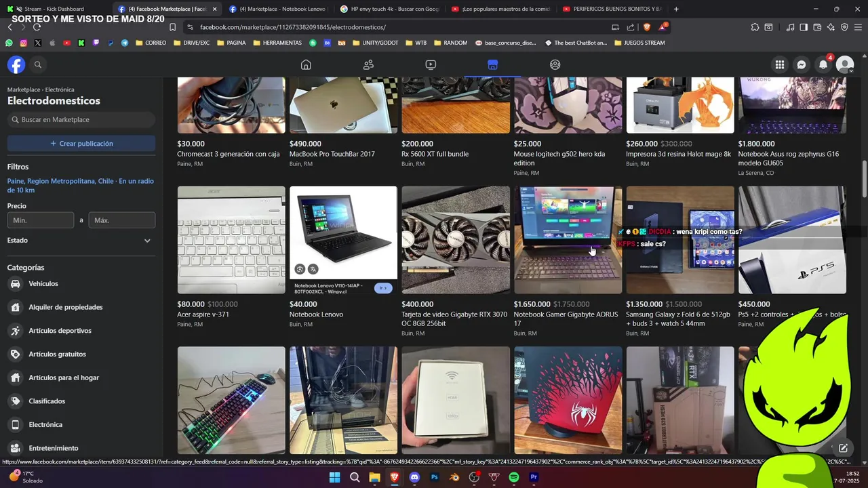This screenshot has width=868, height=488.
Task: Go to Facebook home icon in top nav
Action: [306, 64]
